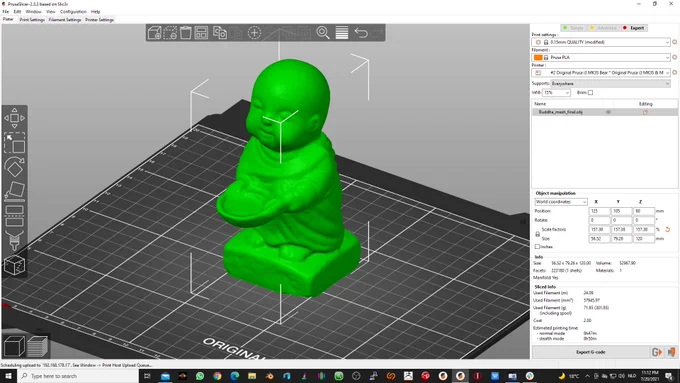The image size is (680, 383).
Task: Open the Help menu
Action: pyautogui.click(x=95, y=12)
